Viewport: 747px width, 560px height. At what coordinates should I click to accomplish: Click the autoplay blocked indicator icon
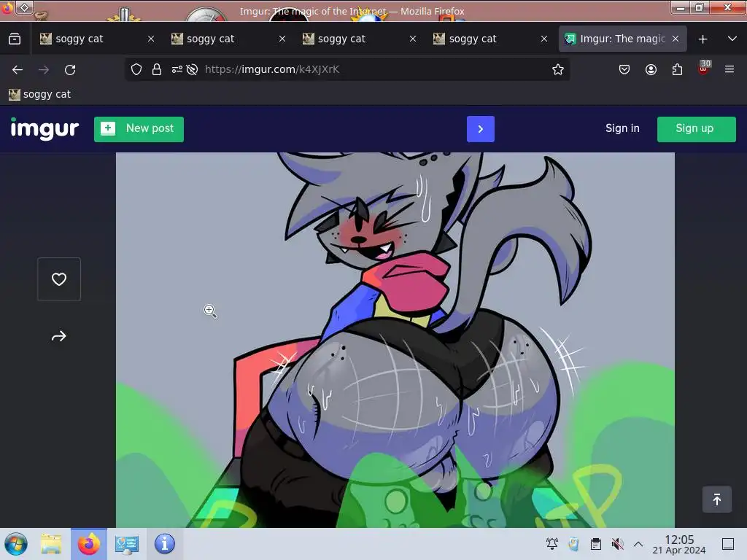192,69
